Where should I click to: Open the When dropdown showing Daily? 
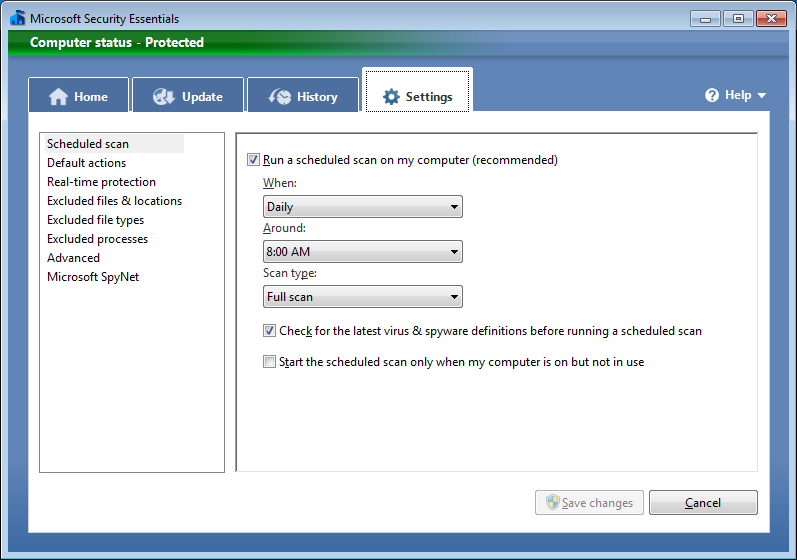(362, 207)
